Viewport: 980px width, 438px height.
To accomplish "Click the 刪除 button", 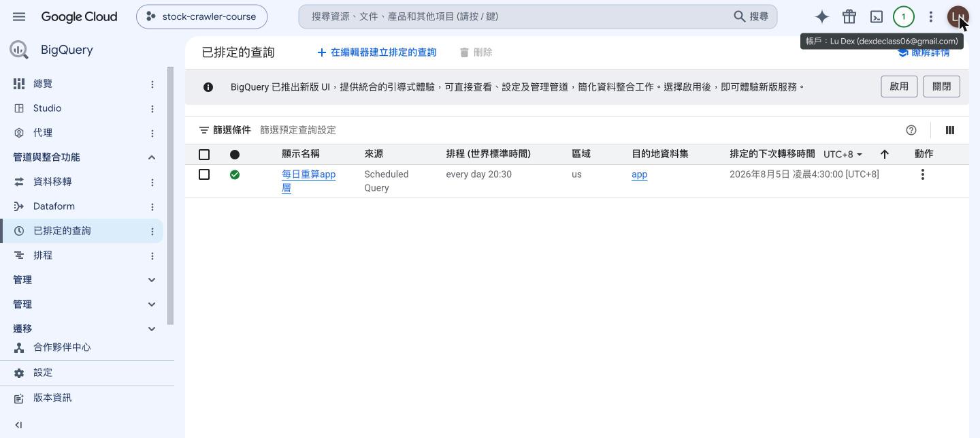I will (476, 52).
